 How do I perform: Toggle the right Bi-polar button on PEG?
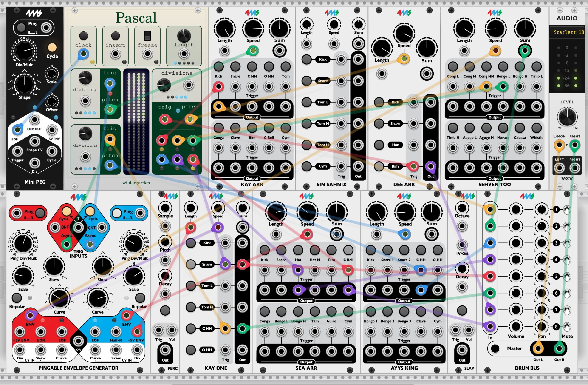tap(140, 298)
